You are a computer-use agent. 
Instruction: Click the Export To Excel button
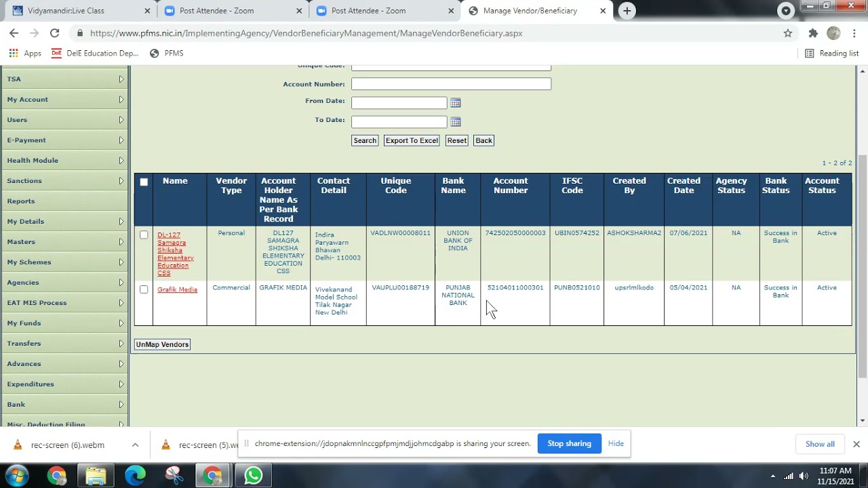click(412, 140)
